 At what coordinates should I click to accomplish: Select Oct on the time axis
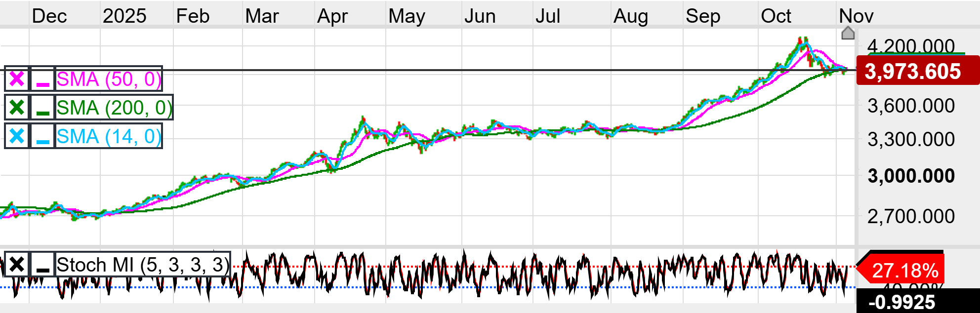click(776, 16)
